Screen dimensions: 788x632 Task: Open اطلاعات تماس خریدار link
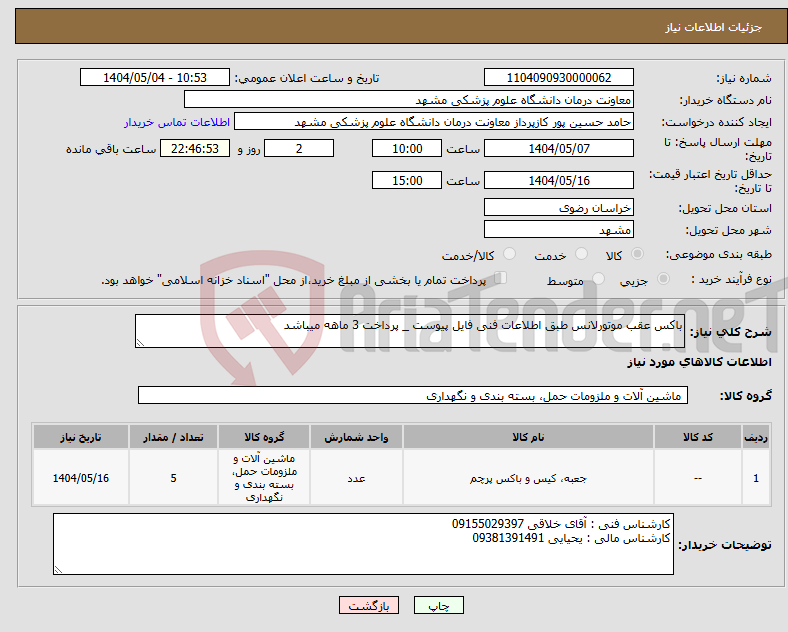pos(177,122)
